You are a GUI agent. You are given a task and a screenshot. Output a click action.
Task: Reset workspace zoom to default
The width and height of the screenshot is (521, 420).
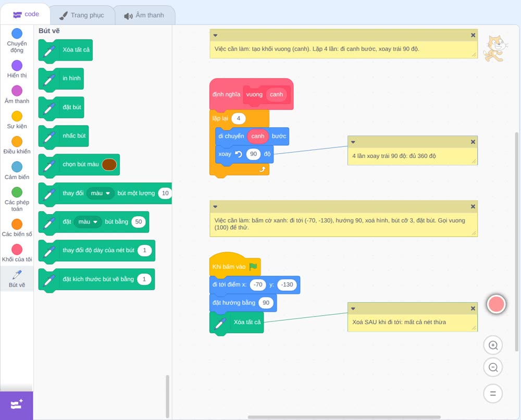click(x=493, y=393)
